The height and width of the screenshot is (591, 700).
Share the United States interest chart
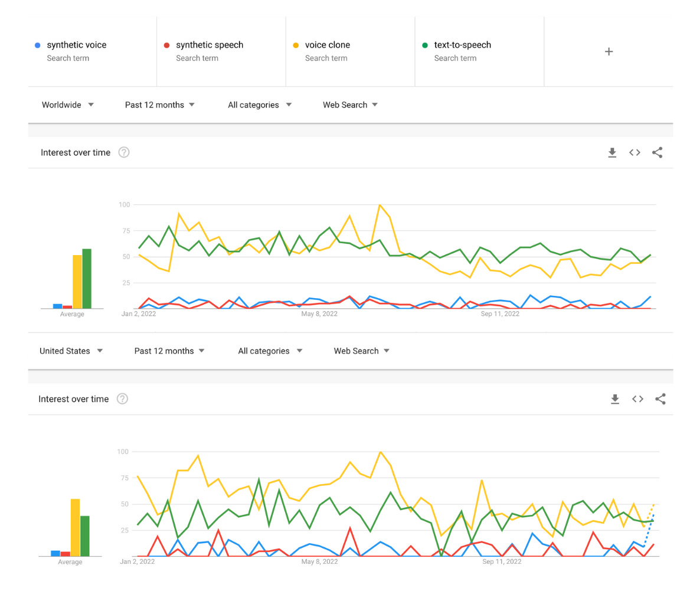[660, 399]
